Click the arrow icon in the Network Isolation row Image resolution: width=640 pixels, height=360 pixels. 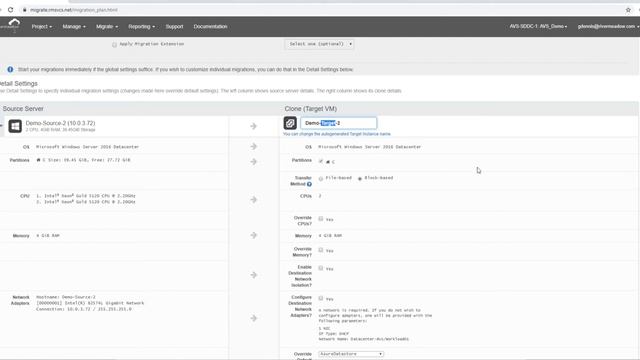[253, 275]
